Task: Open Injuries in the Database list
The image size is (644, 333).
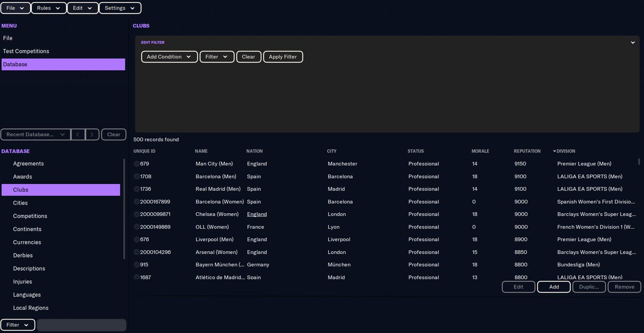Action: pyautogui.click(x=61, y=281)
